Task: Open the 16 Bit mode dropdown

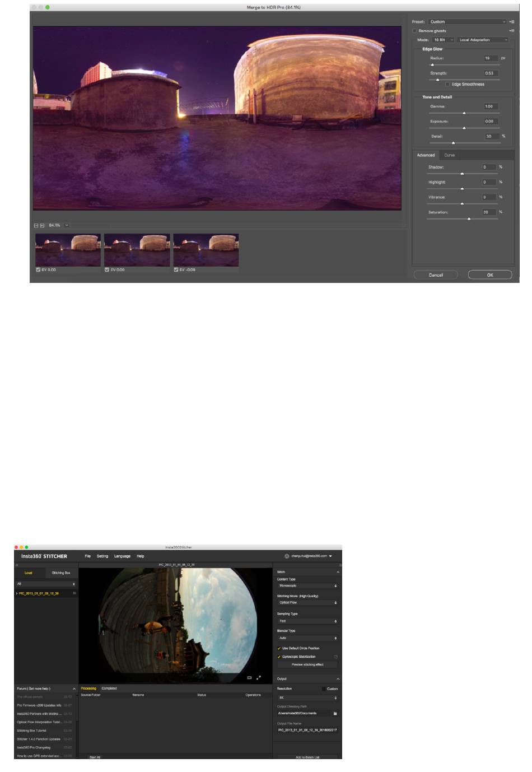Action: coord(443,40)
